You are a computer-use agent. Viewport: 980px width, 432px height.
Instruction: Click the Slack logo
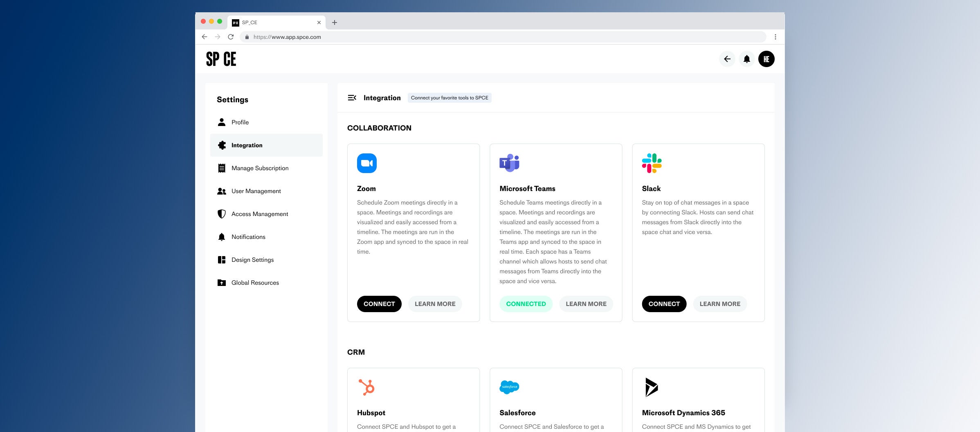[652, 163]
